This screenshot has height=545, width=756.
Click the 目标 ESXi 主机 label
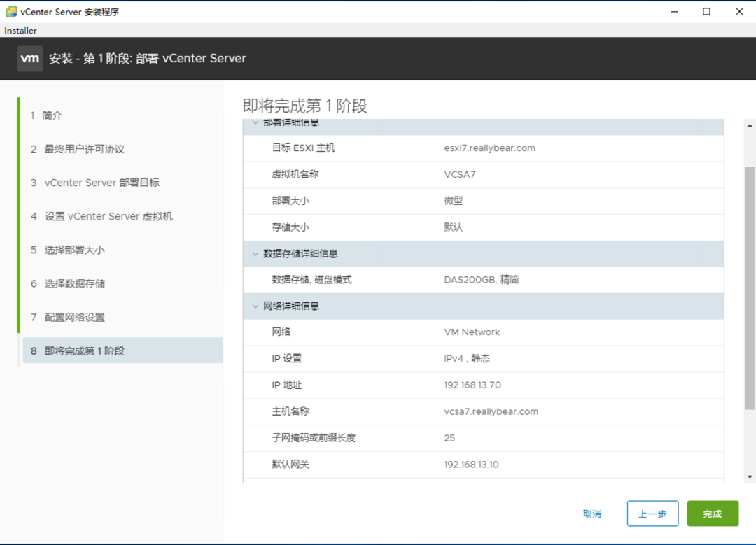(x=303, y=148)
